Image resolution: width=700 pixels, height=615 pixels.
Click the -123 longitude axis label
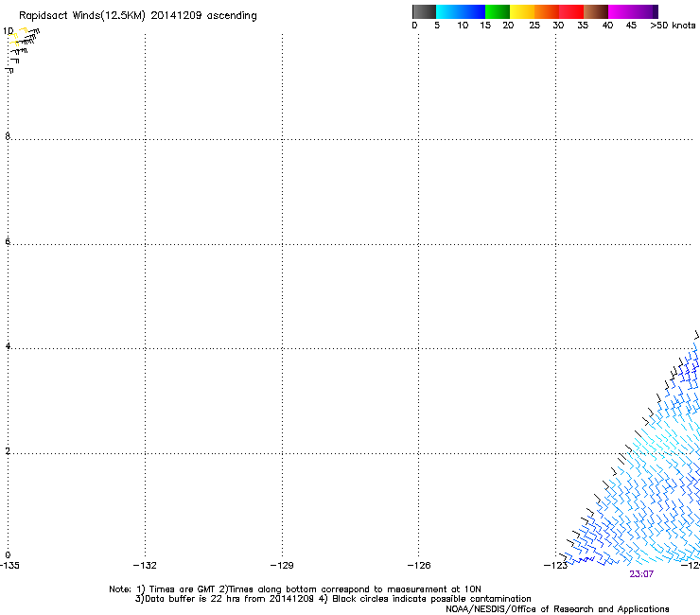click(555, 566)
